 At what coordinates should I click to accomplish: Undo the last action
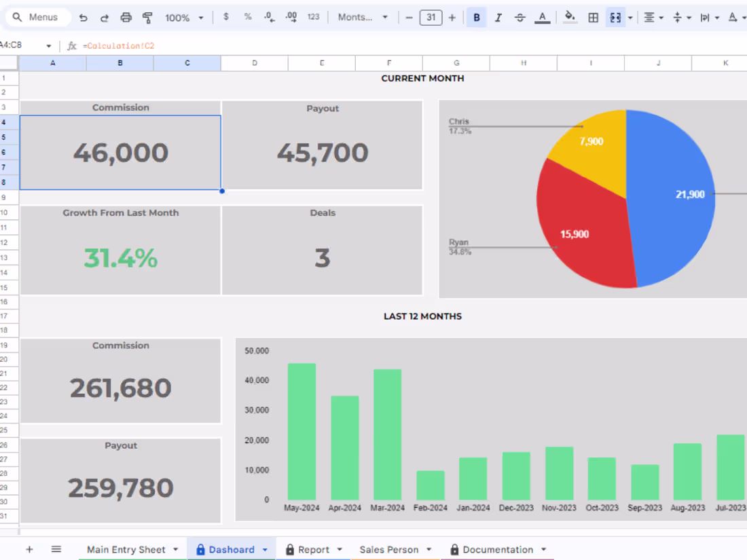[83, 17]
